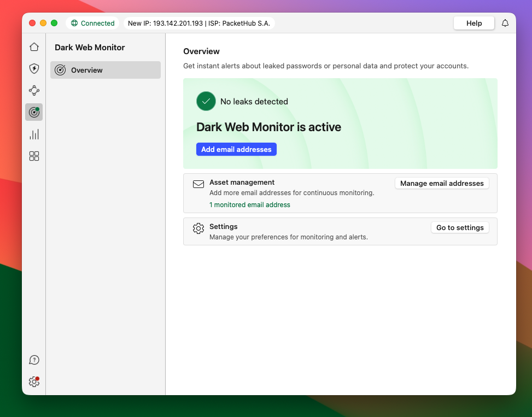
Task: Click the Asset management envelope icon
Action: (x=198, y=184)
